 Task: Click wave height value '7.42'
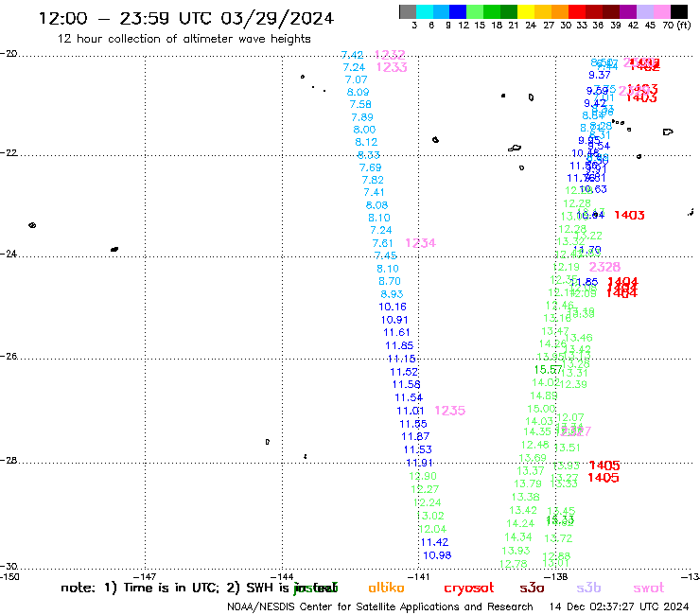352,55
